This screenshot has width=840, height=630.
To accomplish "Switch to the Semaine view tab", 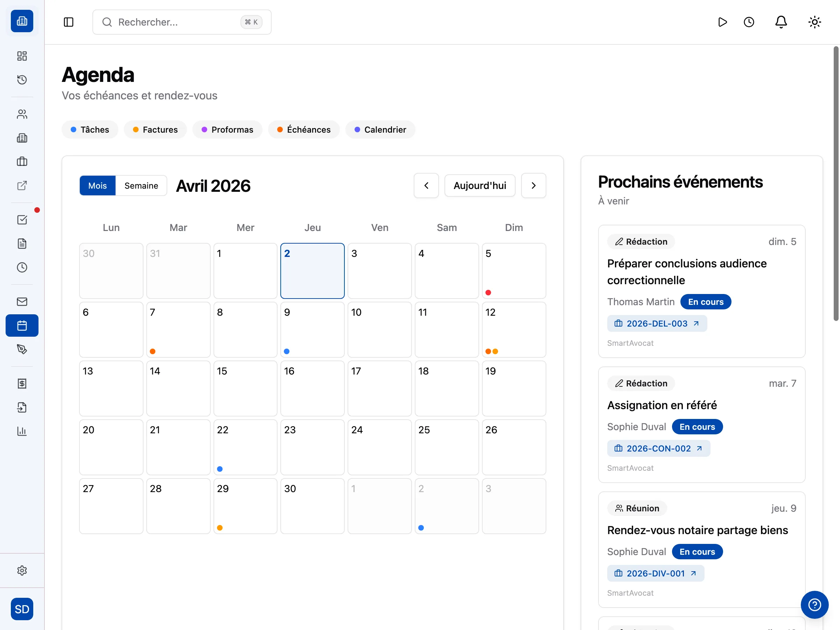I will click(x=141, y=185).
